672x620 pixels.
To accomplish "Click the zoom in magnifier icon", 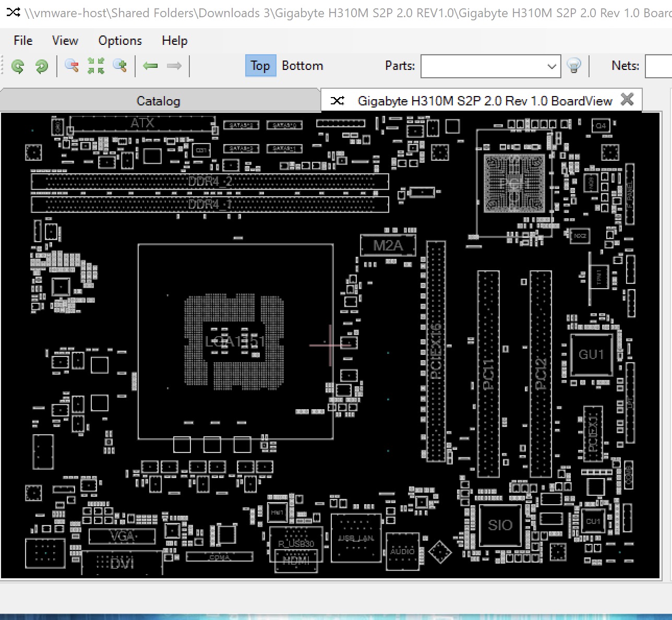I will point(121,66).
